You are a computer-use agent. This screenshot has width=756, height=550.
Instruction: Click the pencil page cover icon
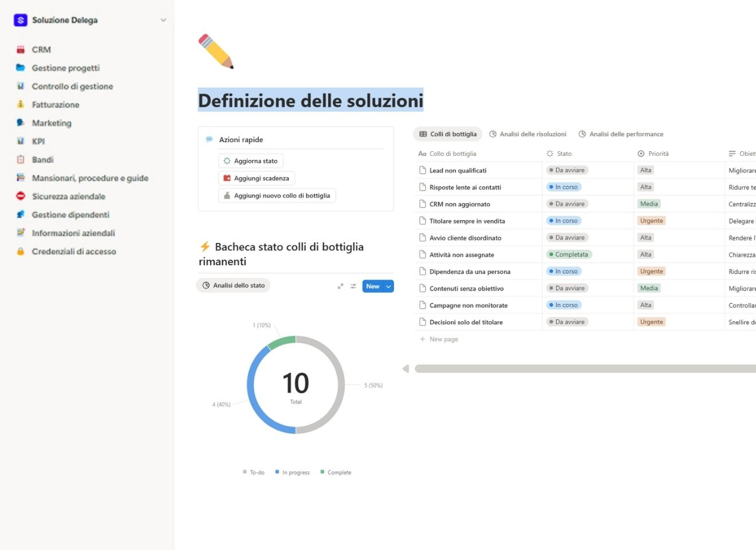tap(216, 52)
